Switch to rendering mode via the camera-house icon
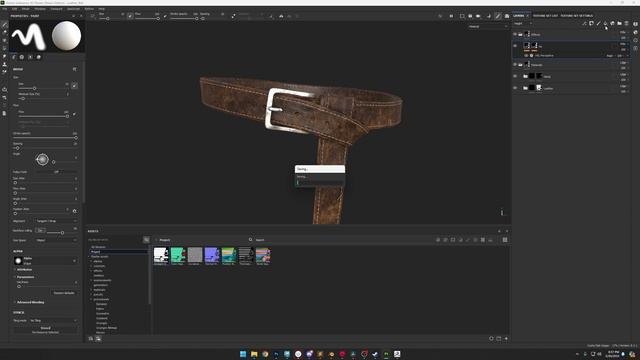 [x=507, y=16]
